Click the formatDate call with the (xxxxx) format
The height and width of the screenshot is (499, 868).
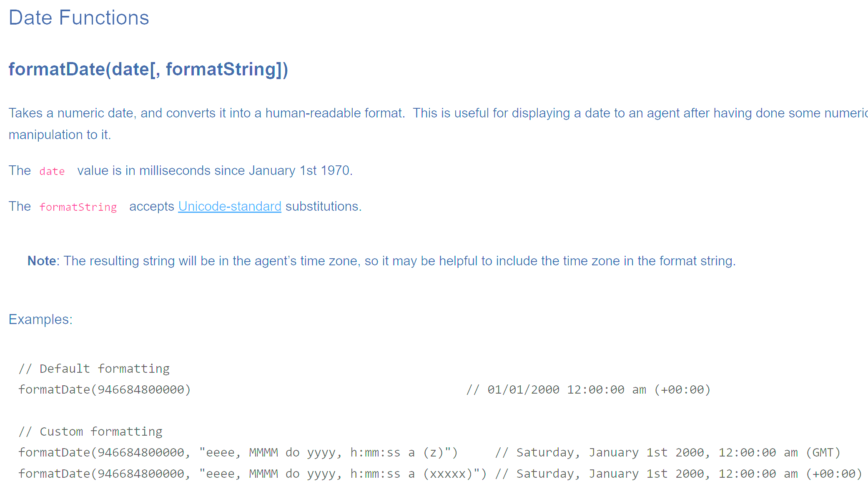(x=252, y=474)
